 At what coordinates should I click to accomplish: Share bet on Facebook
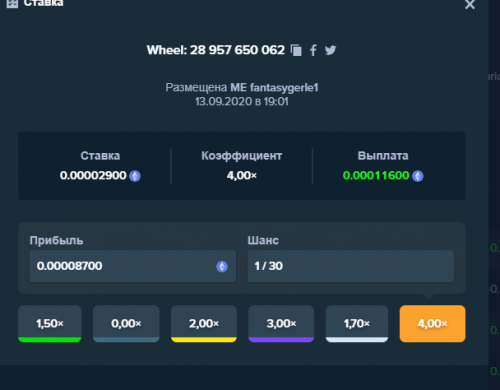(x=313, y=50)
